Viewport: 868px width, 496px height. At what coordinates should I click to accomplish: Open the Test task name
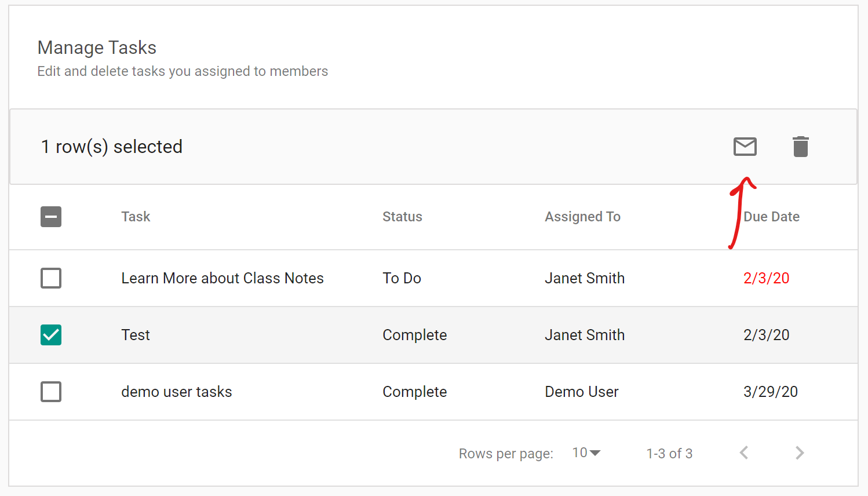click(136, 335)
